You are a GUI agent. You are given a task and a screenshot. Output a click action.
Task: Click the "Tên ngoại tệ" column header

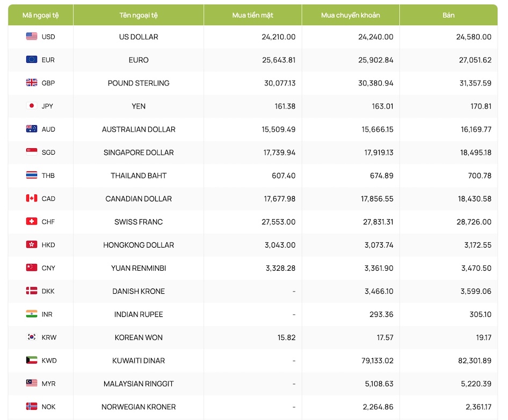[139, 15]
